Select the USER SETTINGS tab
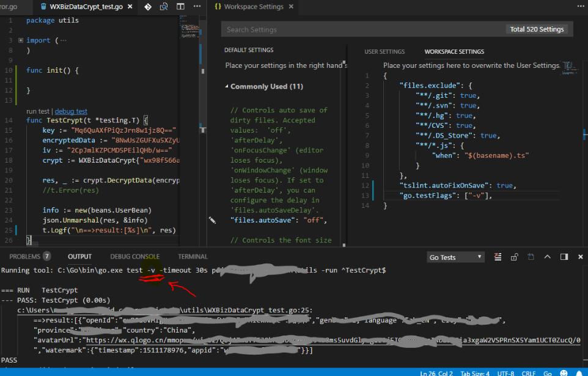 pyautogui.click(x=384, y=52)
